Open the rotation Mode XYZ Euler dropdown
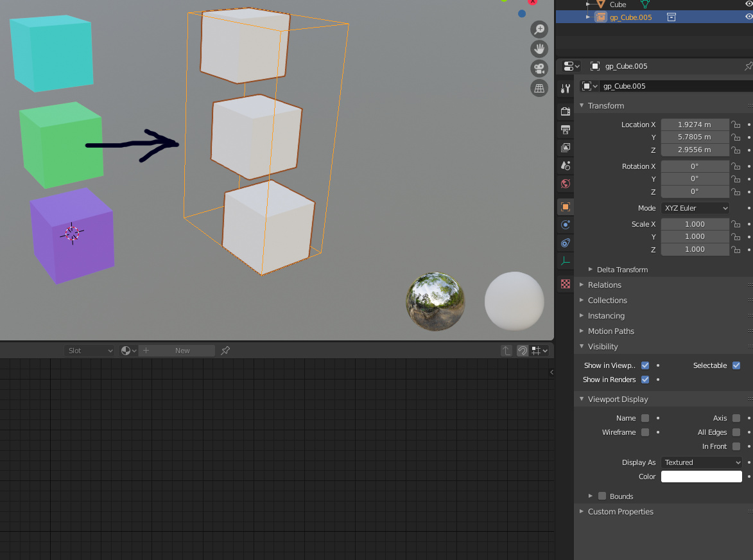 coord(695,208)
